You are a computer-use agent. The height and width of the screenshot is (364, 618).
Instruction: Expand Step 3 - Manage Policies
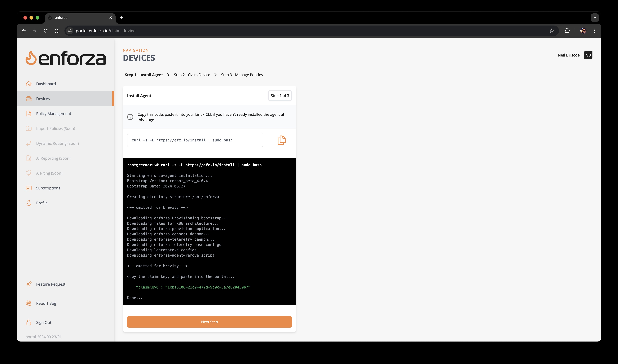point(242,75)
